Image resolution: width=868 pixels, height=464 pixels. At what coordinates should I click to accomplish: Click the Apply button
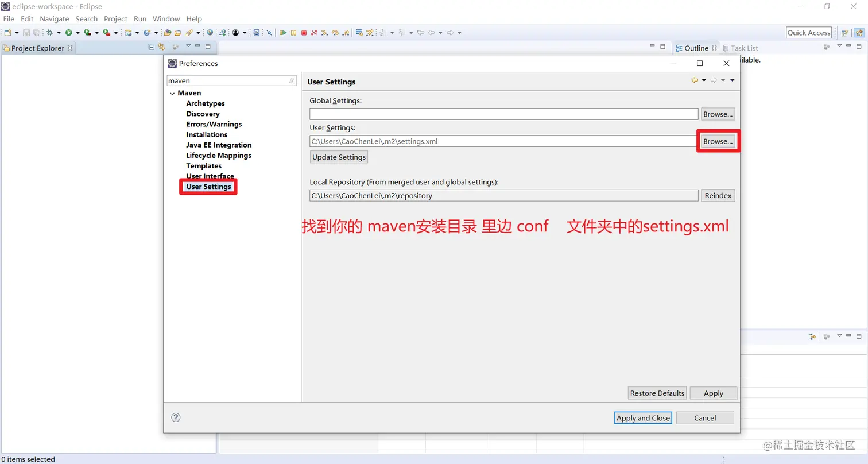point(714,393)
